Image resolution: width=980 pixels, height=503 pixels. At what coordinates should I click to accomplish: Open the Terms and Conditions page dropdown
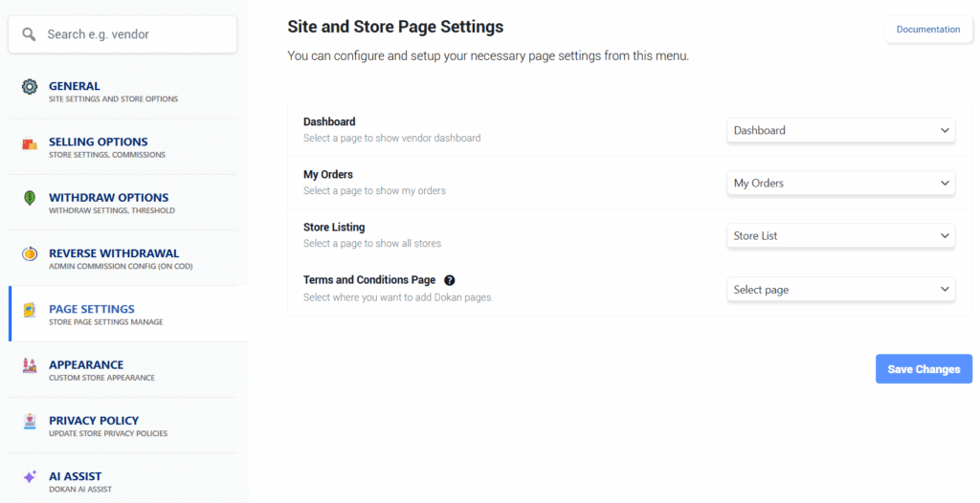point(841,289)
